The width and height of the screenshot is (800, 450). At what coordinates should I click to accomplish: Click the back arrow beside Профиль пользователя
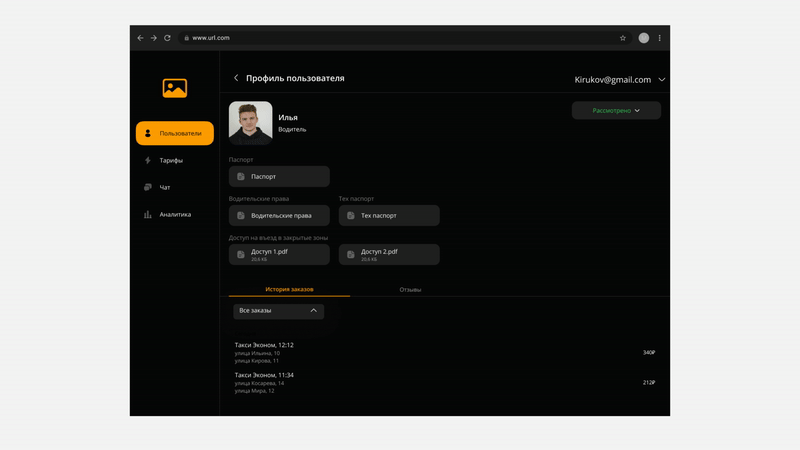tap(236, 78)
